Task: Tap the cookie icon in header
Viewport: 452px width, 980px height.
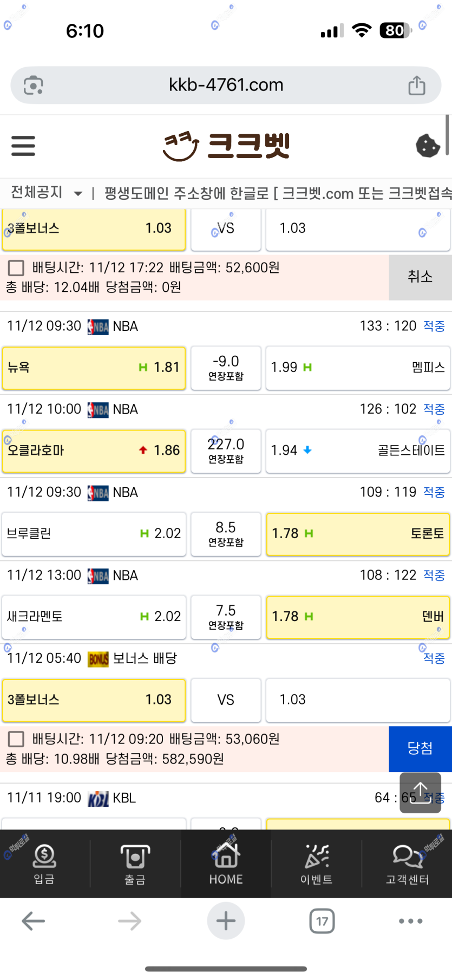Action: click(428, 146)
